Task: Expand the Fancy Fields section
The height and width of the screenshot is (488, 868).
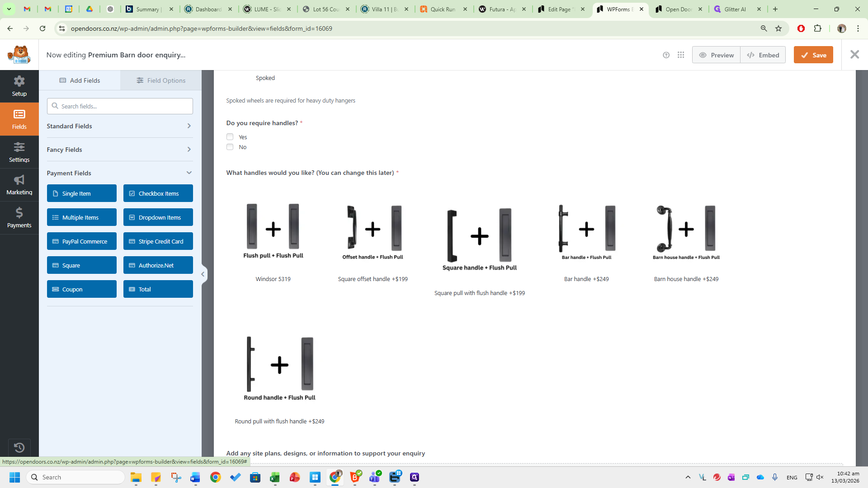Action: (120, 150)
